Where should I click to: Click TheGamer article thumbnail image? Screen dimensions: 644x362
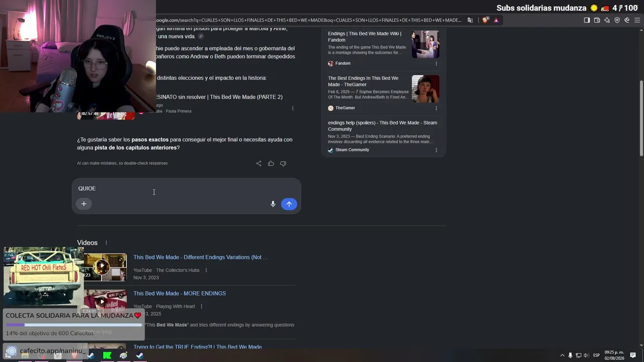(426, 89)
